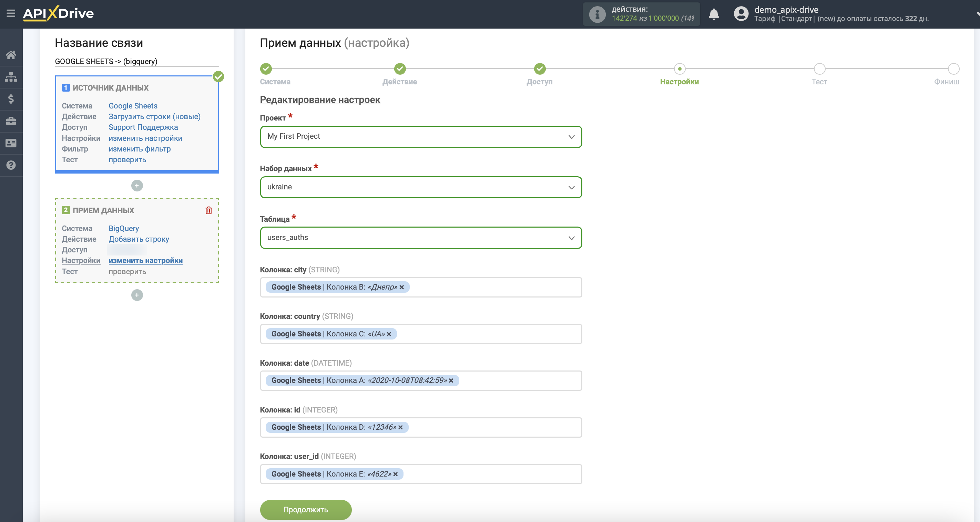Go to the Доступ step
980x522 pixels.
tap(540, 69)
